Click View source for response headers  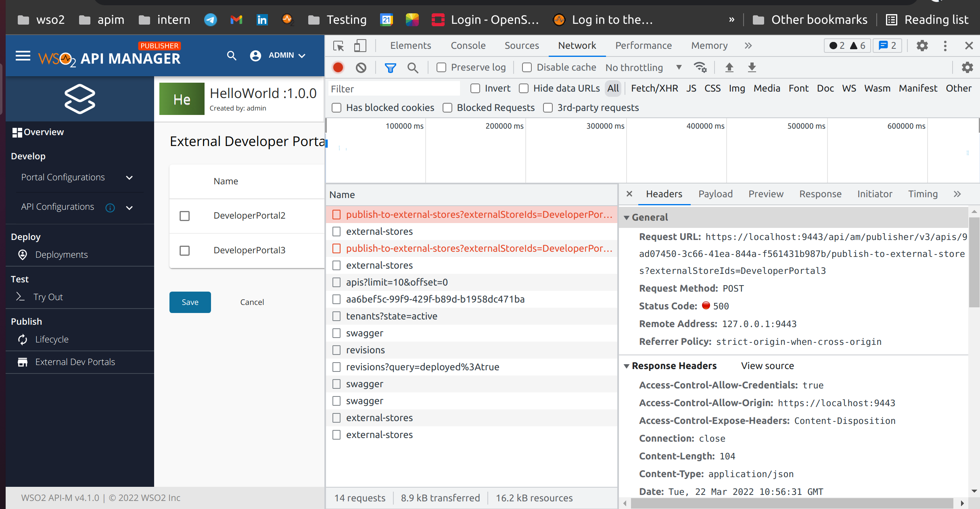coord(767,365)
